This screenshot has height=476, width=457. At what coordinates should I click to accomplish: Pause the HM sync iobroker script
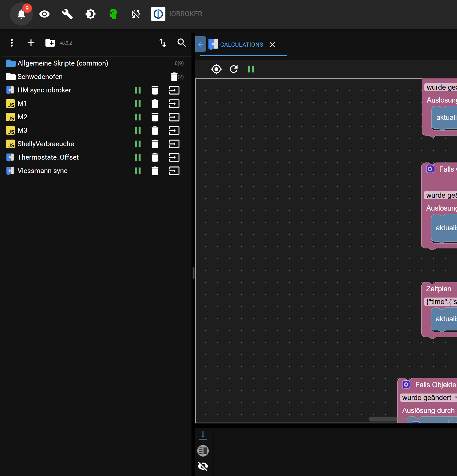(x=138, y=90)
